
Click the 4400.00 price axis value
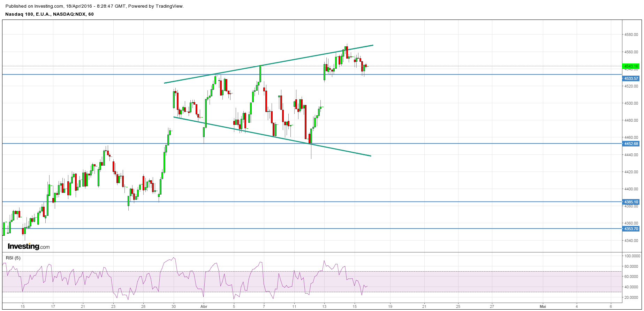(631, 189)
